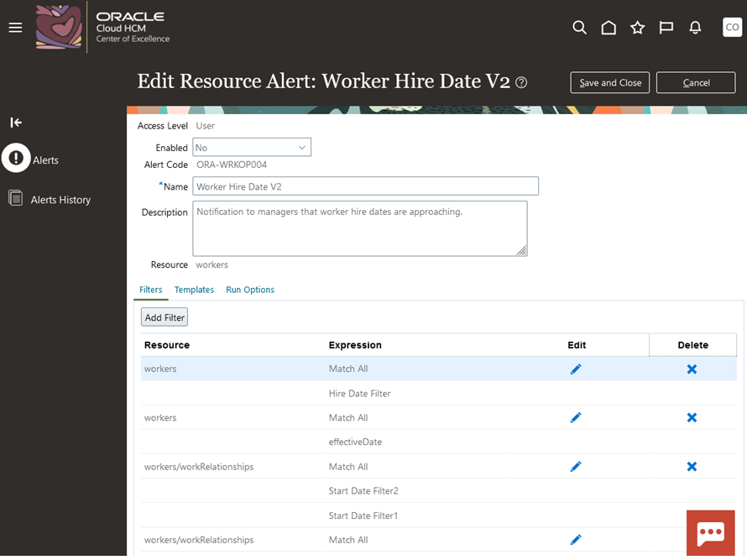Click the Expression column header

click(355, 345)
